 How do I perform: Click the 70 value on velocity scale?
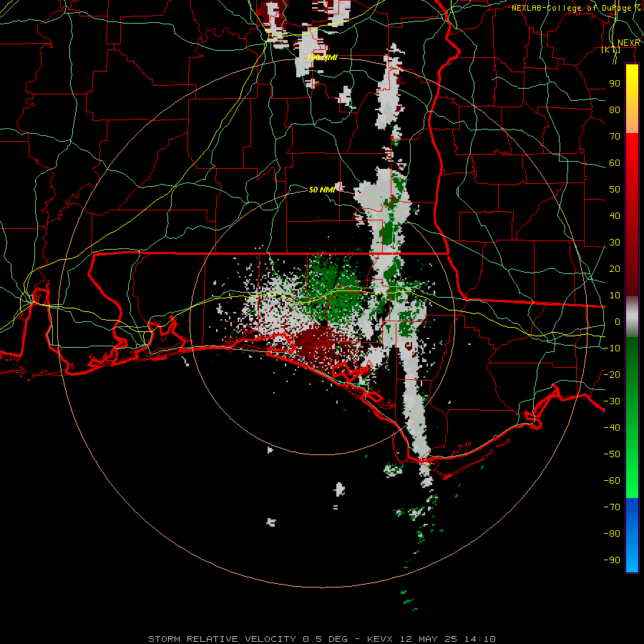615,137
